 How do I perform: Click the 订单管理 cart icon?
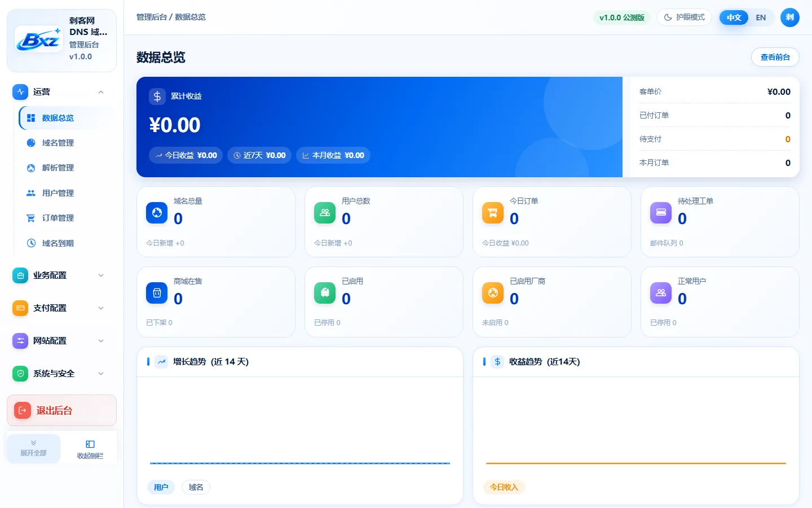coord(31,218)
